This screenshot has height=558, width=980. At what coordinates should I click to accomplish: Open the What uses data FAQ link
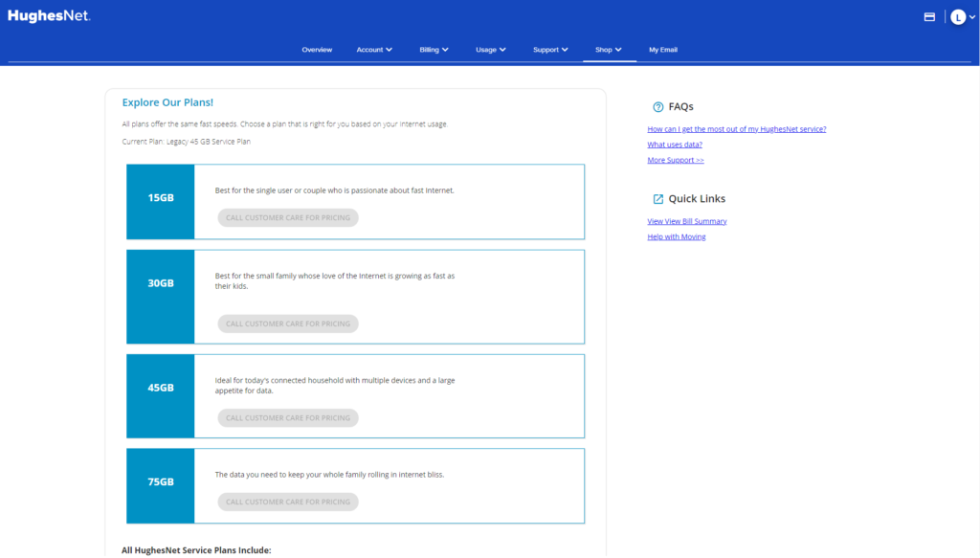673,144
